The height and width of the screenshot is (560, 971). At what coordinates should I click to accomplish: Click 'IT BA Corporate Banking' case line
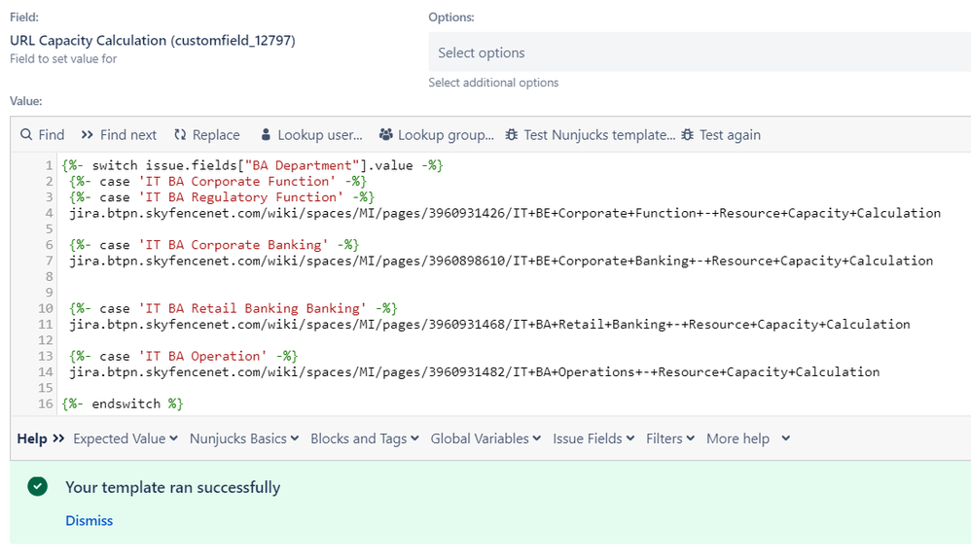[214, 244]
